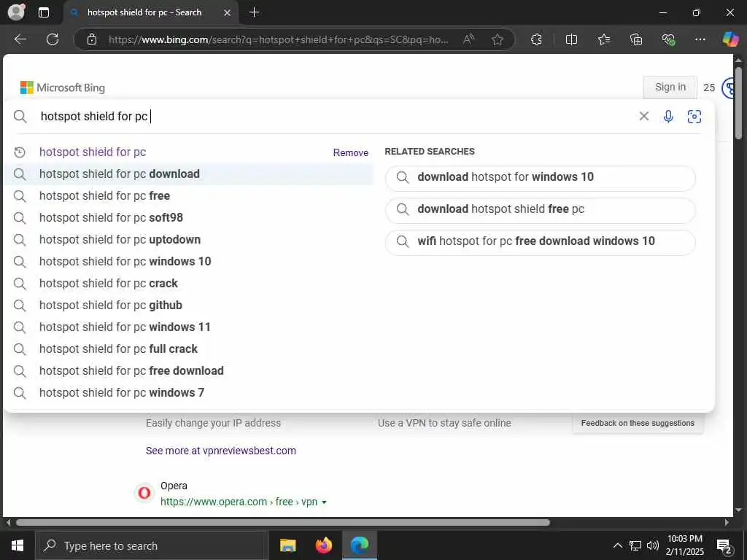The width and height of the screenshot is (747, 560).
Task: Click the Sign in button
Action: pos(670,87)
